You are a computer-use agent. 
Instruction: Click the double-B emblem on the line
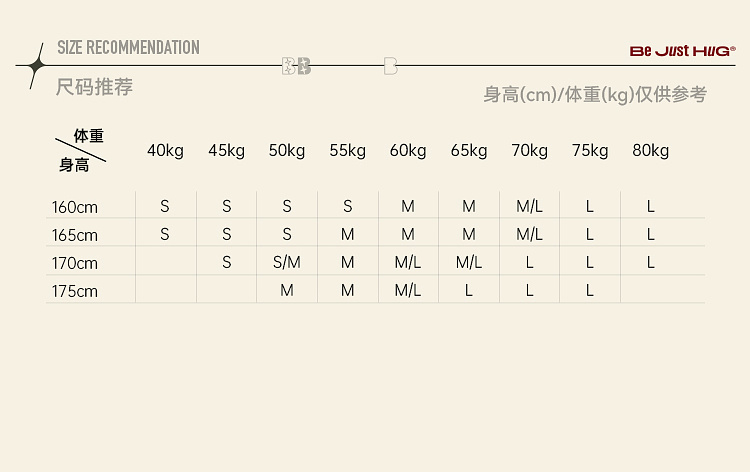(297, 66)
